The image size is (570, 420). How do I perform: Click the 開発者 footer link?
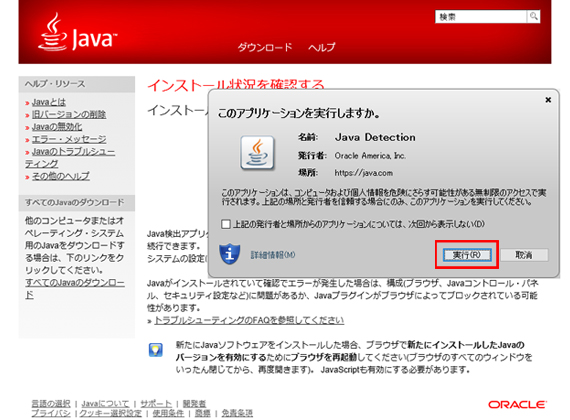pyautogui.click(x=194, y=404)
